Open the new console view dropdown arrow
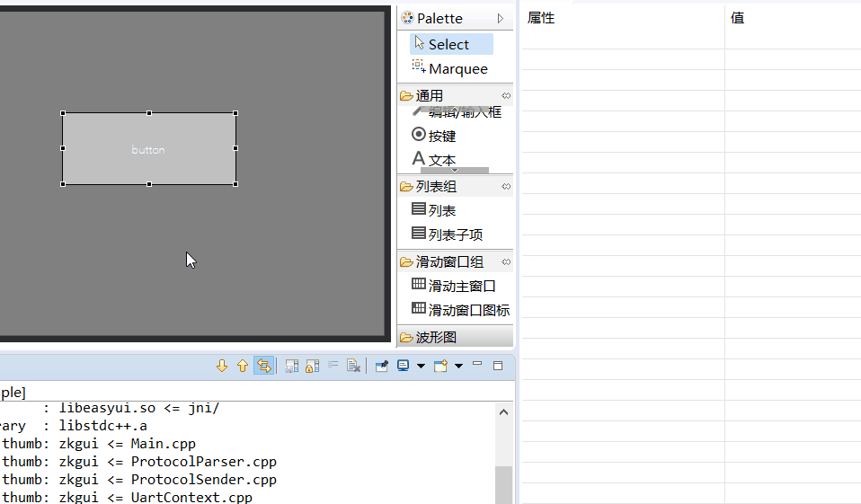This screenshot has width=861, height=504. (x=458, y=366)
